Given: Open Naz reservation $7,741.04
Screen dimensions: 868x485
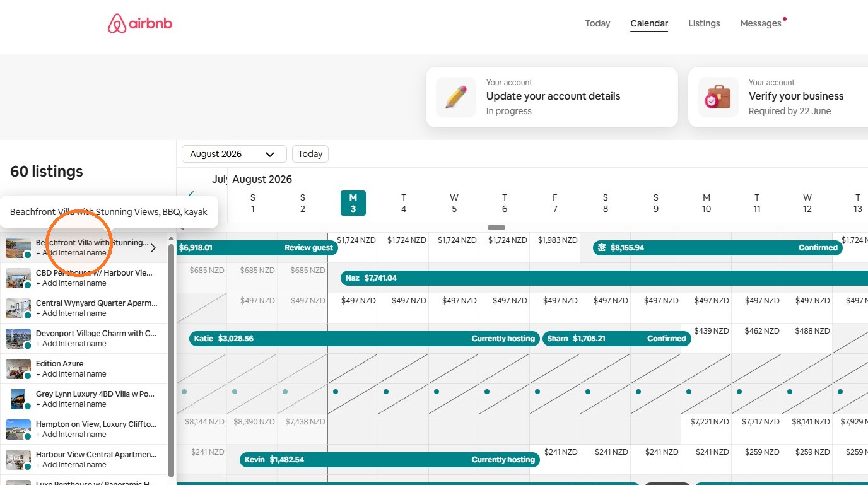Looking at the screenshot, I should (604, 278).
